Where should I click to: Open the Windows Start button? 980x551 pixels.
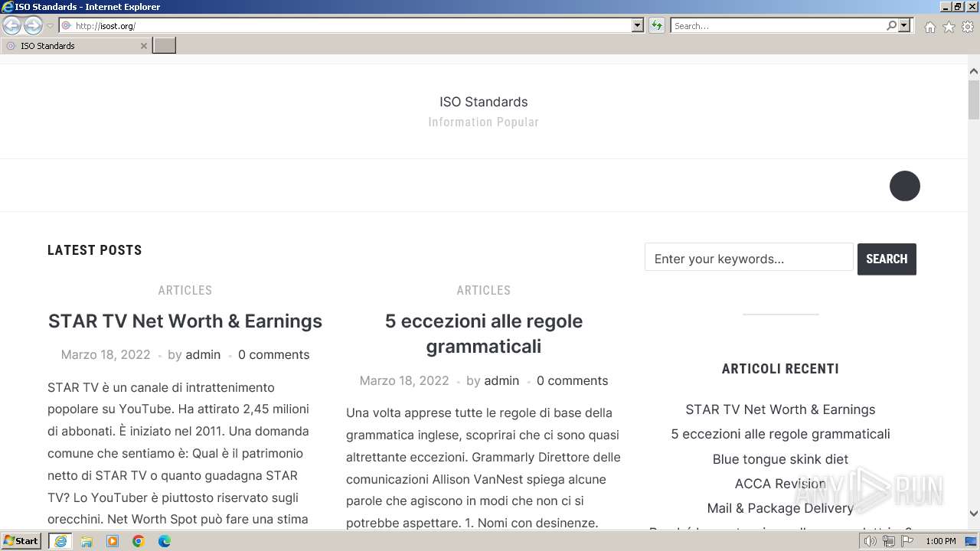click(21, 541)
